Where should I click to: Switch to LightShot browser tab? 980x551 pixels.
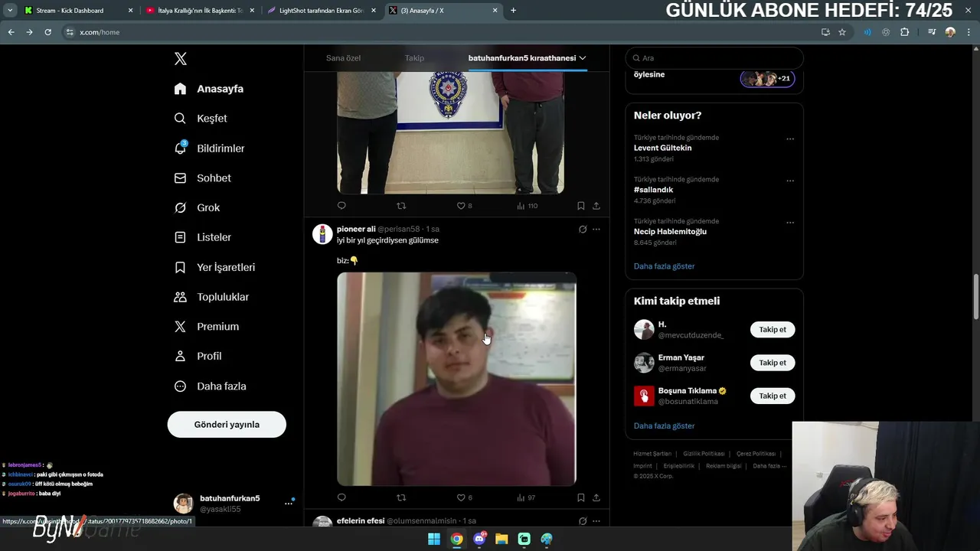click(322, 11)
